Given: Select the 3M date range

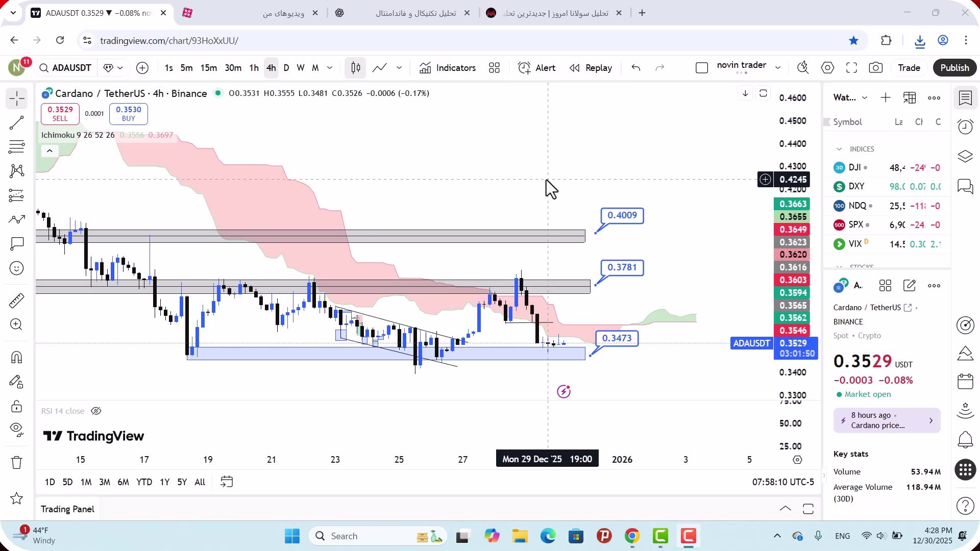Looking at the screenshot, I should (x=105, y=482).
